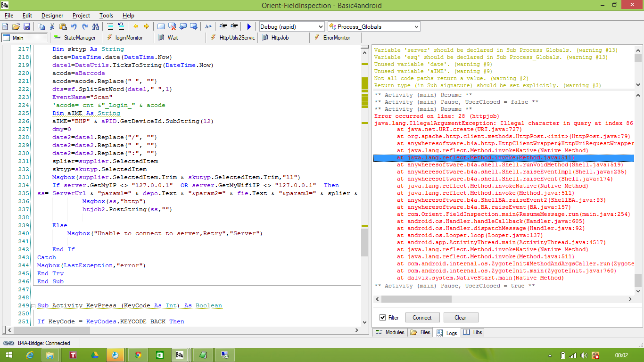Click the Paste toolbar icon
The height and width of the screenshot is (362, 644).
tap(62, 26)
